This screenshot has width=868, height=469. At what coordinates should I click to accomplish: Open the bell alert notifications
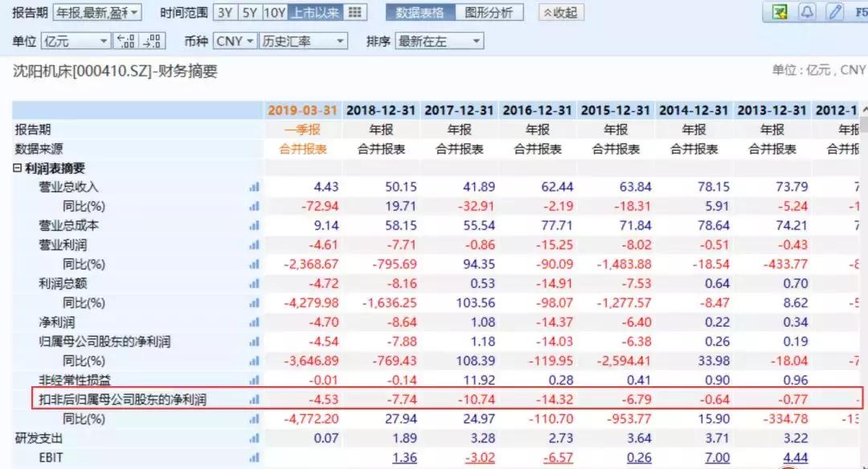807,11
